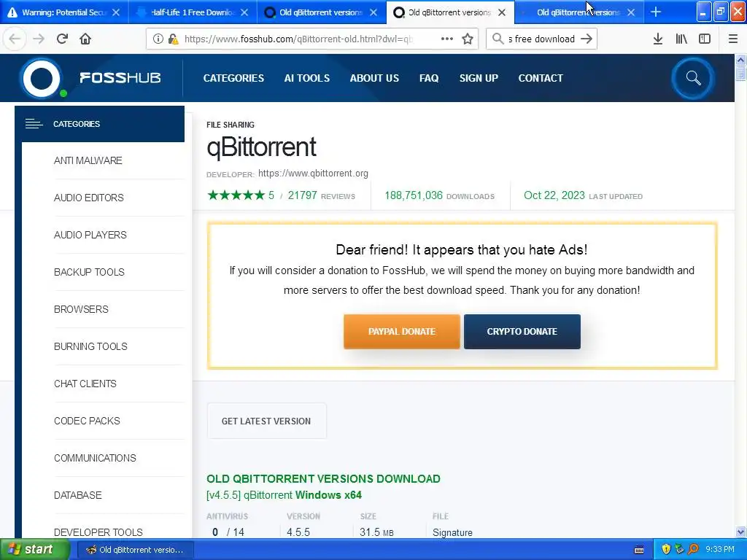
Task: Select ANTI MALWARE category
Action: (x=88, y=160)
